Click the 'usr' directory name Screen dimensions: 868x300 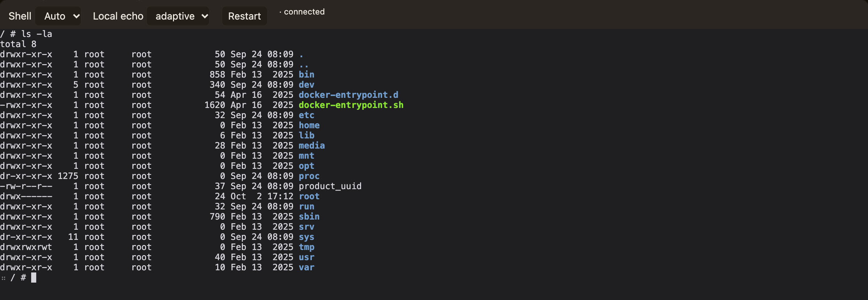(306, 257)
